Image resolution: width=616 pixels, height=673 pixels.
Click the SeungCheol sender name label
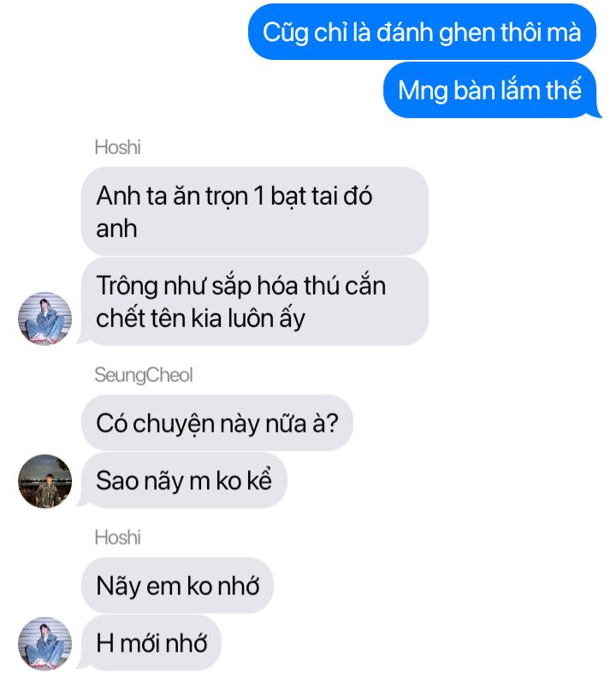(x=143, y=375)
